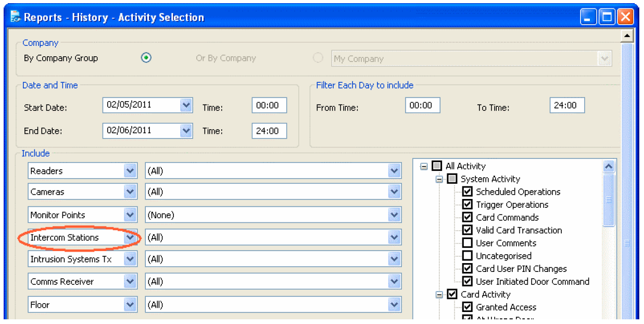Check the Uncategorised activity checkbox

click(x=467, y=256)
